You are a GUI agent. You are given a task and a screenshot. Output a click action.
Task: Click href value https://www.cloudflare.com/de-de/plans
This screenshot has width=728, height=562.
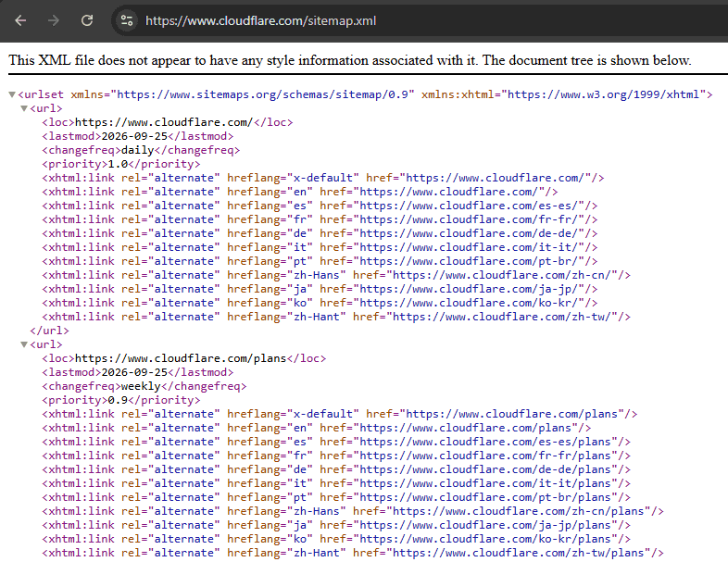(485, 470)
